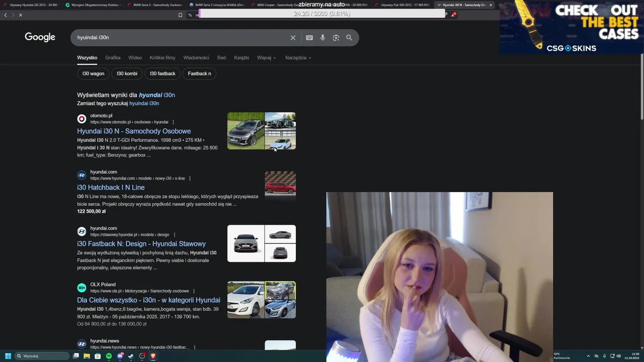
Task: Open Discord from taskbar
Action: tap(120, 356)
